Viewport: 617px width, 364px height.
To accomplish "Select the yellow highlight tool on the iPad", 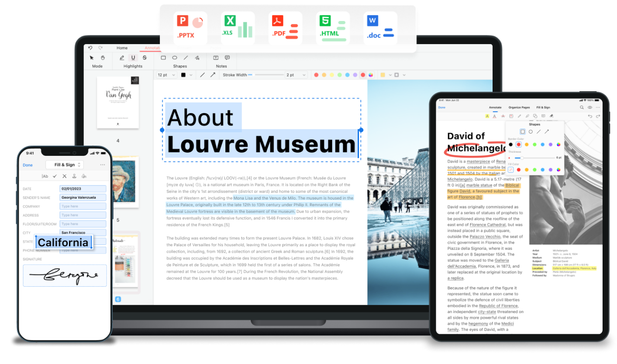I will (487, 116).
